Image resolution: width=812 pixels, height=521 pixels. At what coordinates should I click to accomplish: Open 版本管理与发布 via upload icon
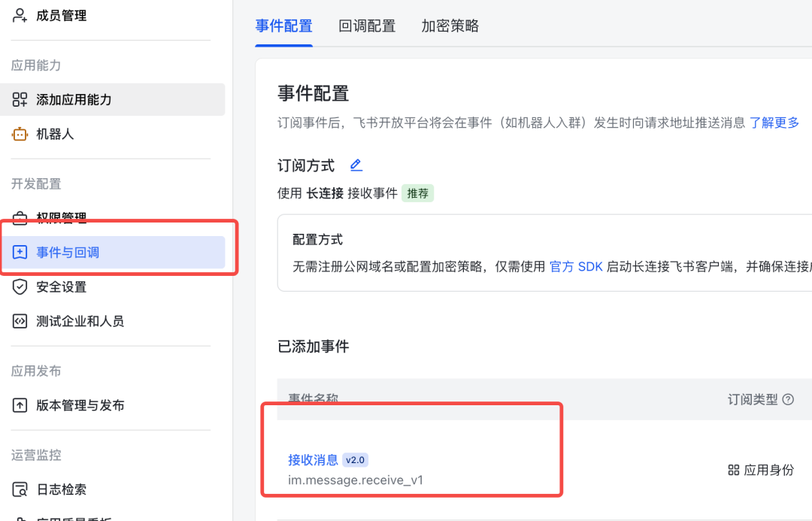tap(19, 404)
